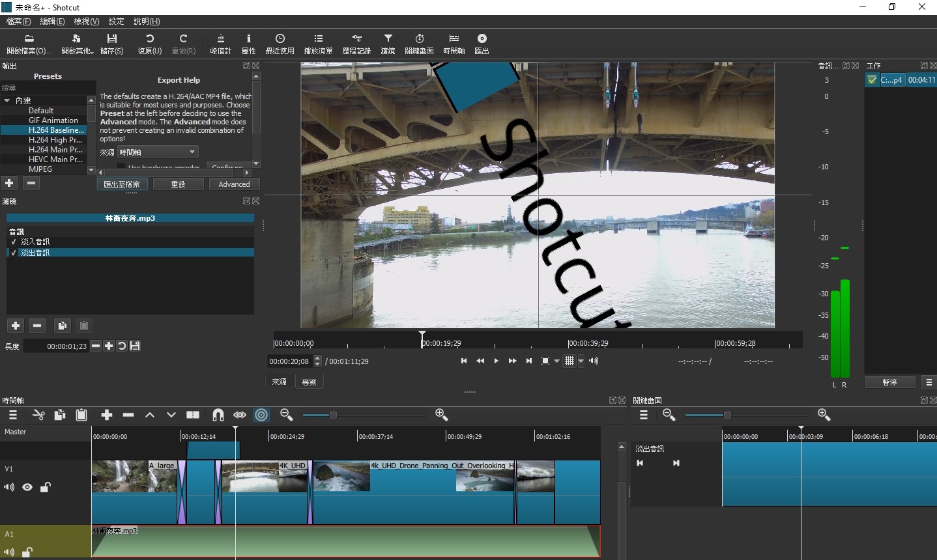937x560 pixels.
Task: Open the 濾鏡 filters toolbar icon
Action: [388, 44]
